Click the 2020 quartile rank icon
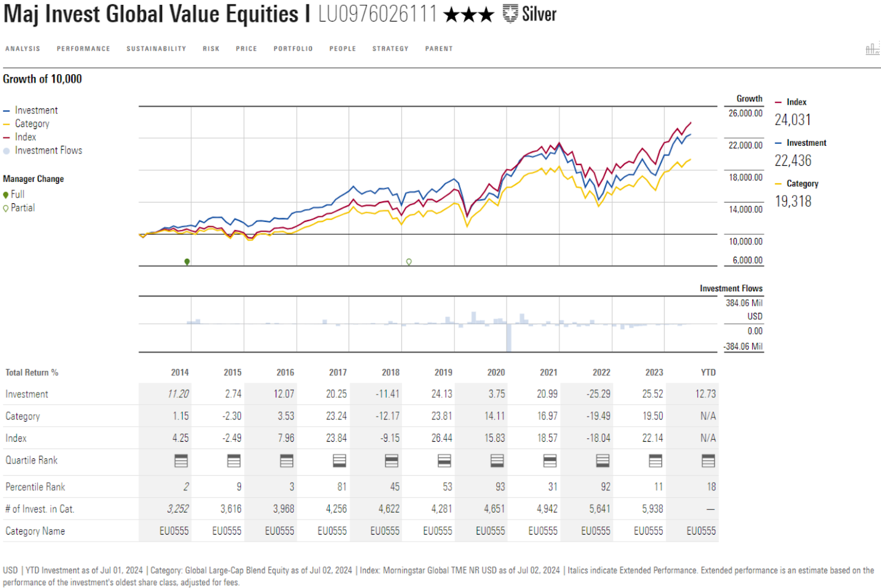This screenshot has width=881, height=588. pyautogui.click(x=497, y=461)
